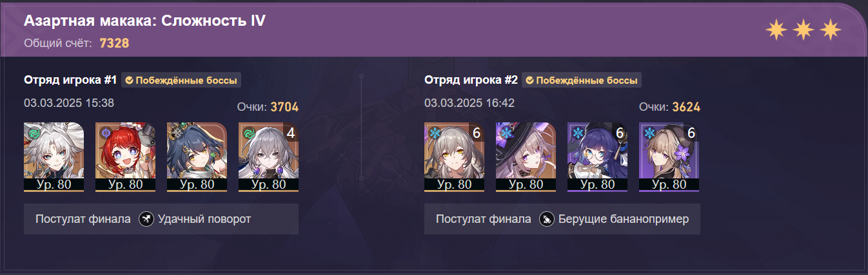Viewport: 868px width, 275px height.
Task: Select the first gray-haired character in squad #2
Action: [x=454, y=156]
